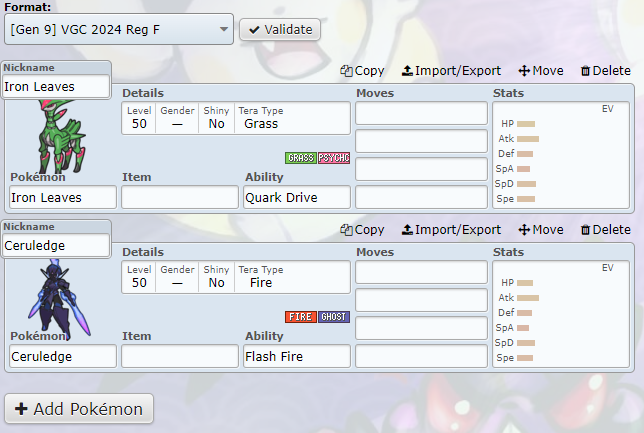Open Iron Leaves Spe stat row

click(x=561, y=199)
